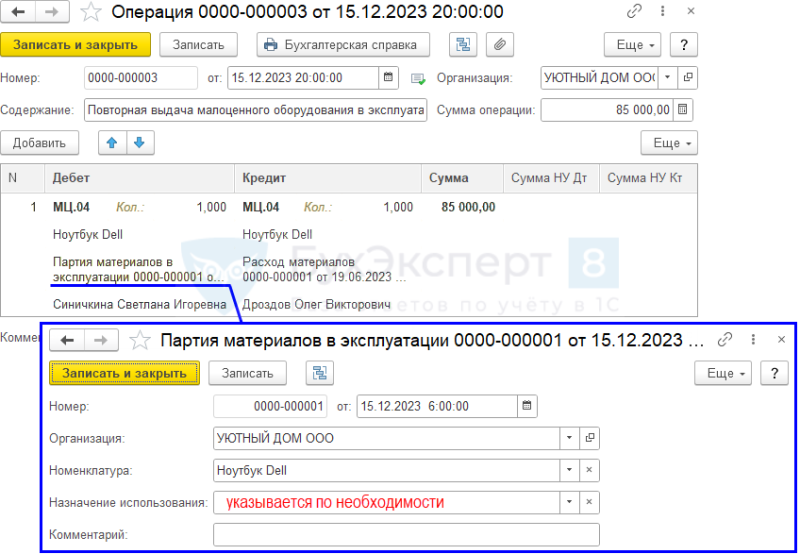Open document structure icon beside Бухгалтерская справка
This screenshot has width=800, height=554.
(x=463, y=45)
